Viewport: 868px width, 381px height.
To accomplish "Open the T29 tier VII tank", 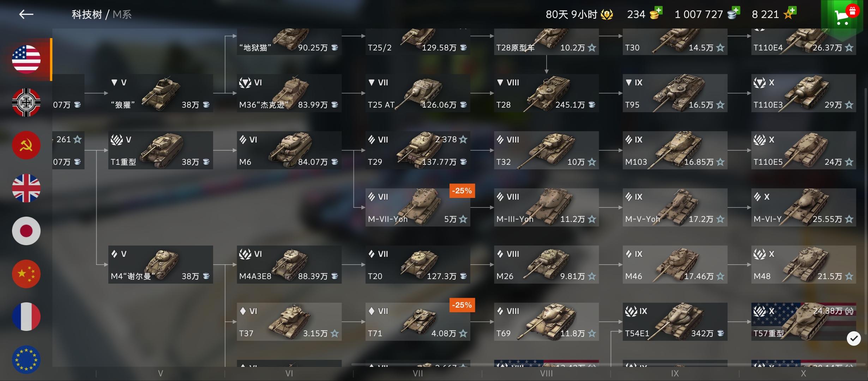I will coord(418,150).
